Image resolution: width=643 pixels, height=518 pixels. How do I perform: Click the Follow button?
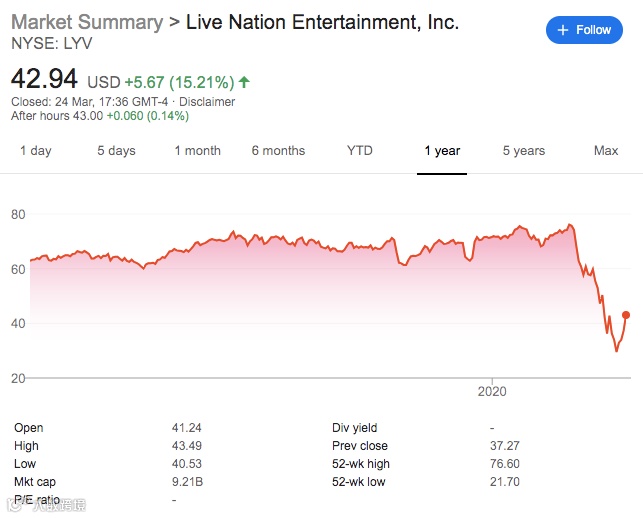(x=584, y=30)
